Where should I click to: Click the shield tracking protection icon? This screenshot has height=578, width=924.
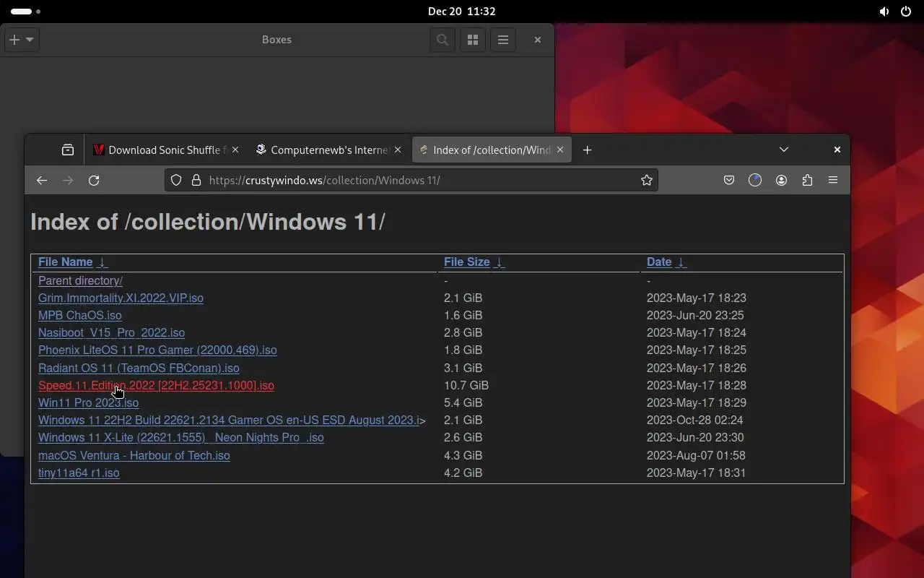[x=176, y=180]
